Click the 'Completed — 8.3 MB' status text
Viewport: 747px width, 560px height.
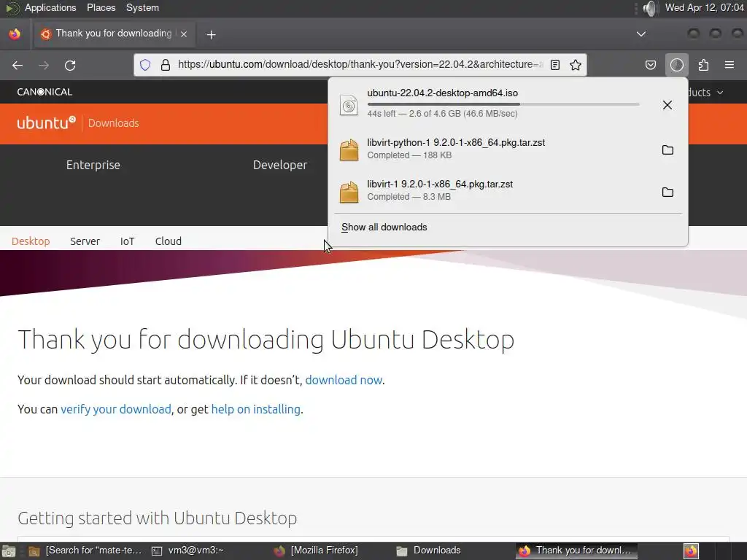(409, 197)
